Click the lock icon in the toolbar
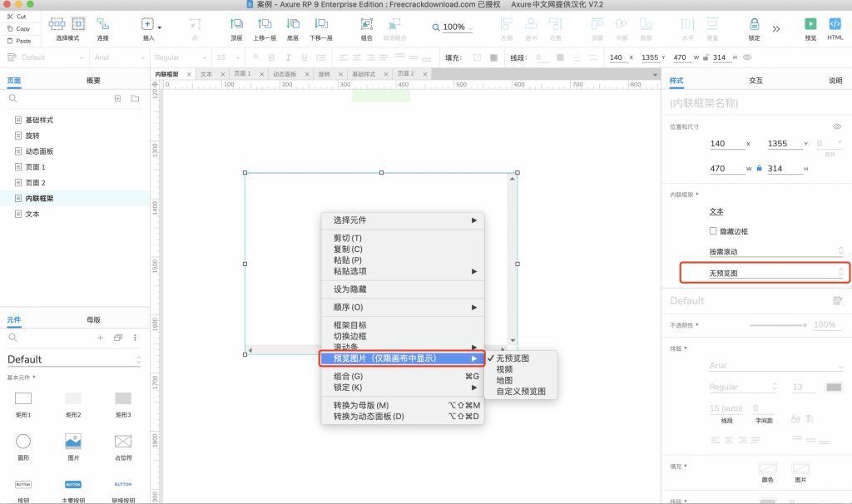Image resolution: width=852 pixels, height=504 pixels. pos(754,24)
